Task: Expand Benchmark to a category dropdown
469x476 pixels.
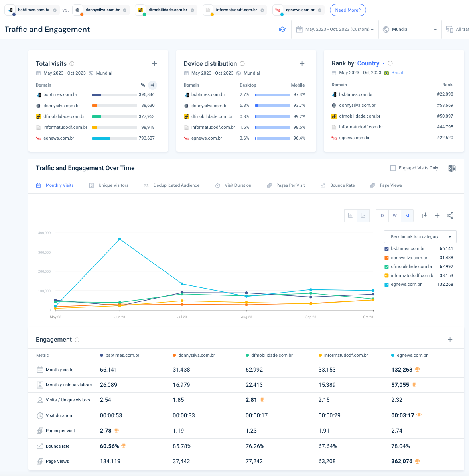Action: coord(420,237)
